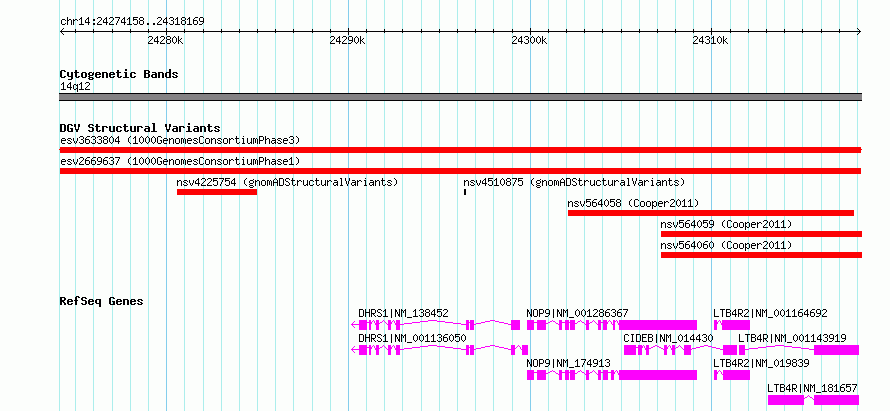Viewport: 890px width, 411px height.
Task: Click the ruler's right arrowhead
Action: (859, 32)
